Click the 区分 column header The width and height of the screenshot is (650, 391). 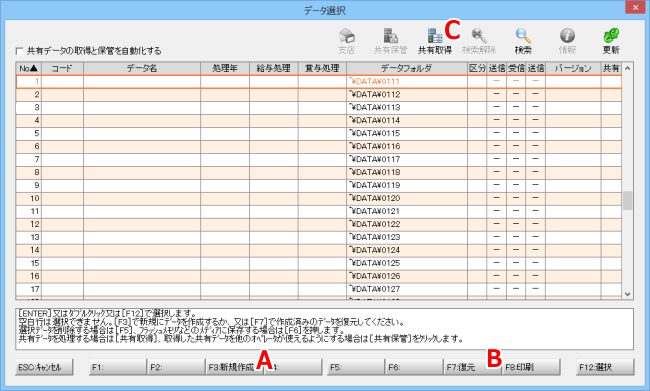(x=477, y=68)
